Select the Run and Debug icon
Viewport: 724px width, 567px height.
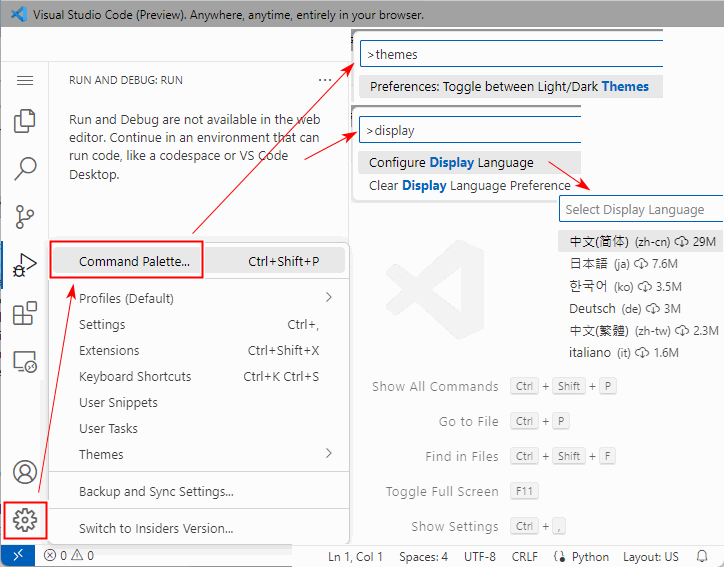(25, 265)
